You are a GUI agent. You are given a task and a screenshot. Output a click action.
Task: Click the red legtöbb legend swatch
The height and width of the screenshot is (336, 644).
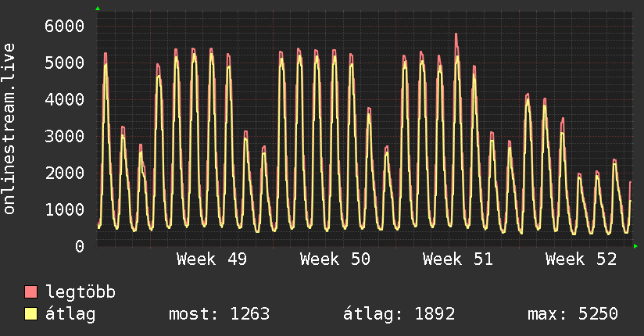point(31,293)
